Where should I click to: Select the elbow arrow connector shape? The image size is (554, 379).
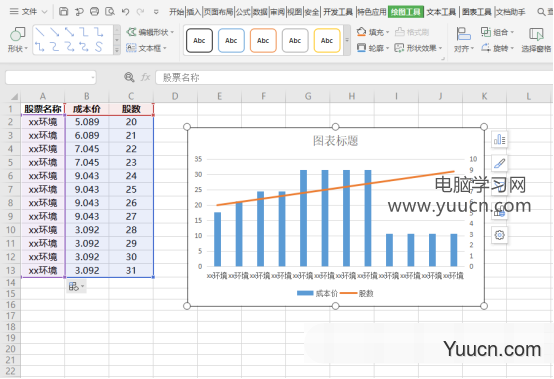99,32
